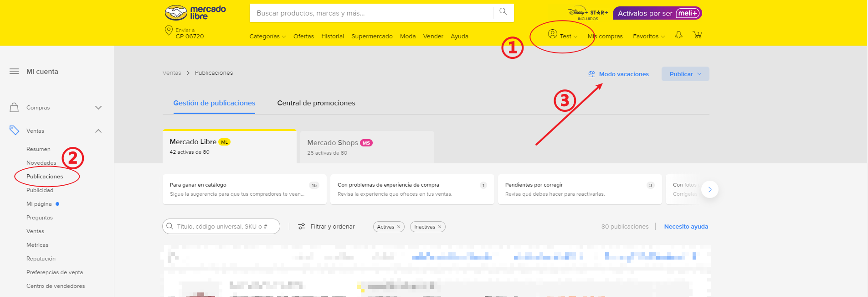Expand the Compras sidebar section

tap(98, 108)
